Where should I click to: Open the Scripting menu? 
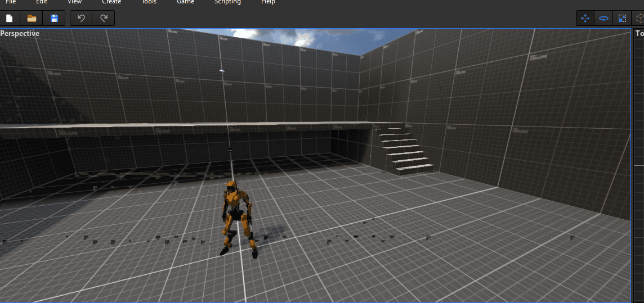pyautogui.click(x=227, y=2)
